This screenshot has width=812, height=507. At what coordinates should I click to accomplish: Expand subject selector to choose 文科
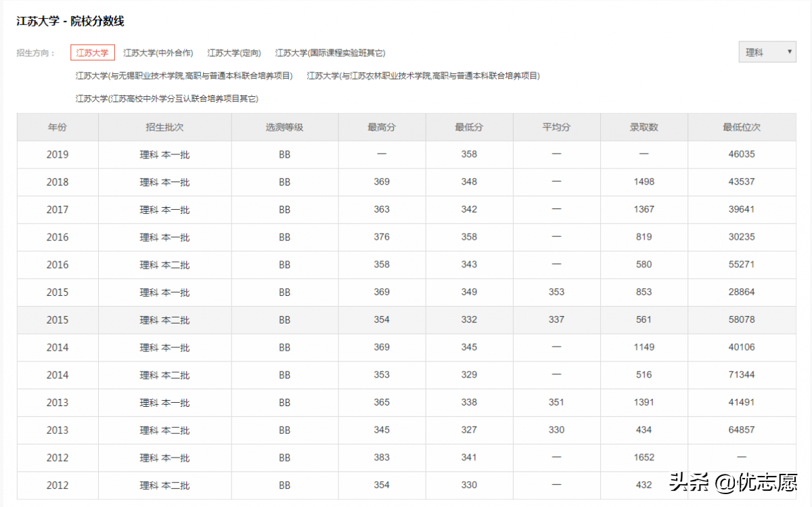[766, 51]
